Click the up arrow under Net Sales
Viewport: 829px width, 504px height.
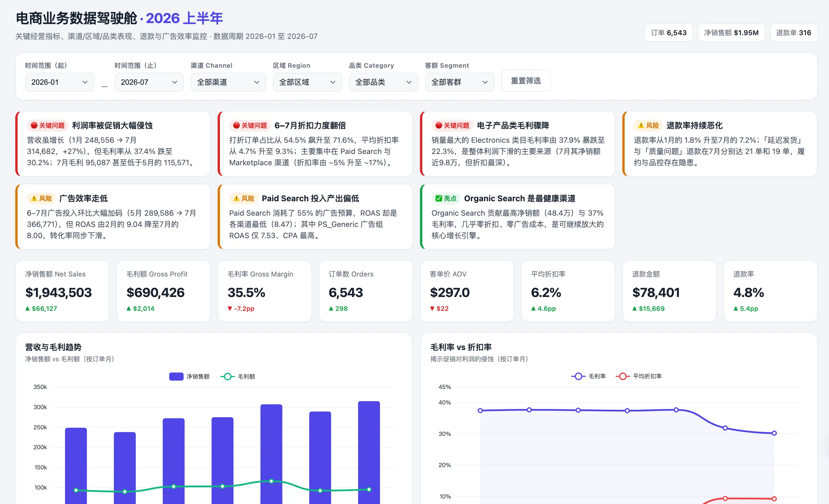pyautogui.click(x=28, y=309)
